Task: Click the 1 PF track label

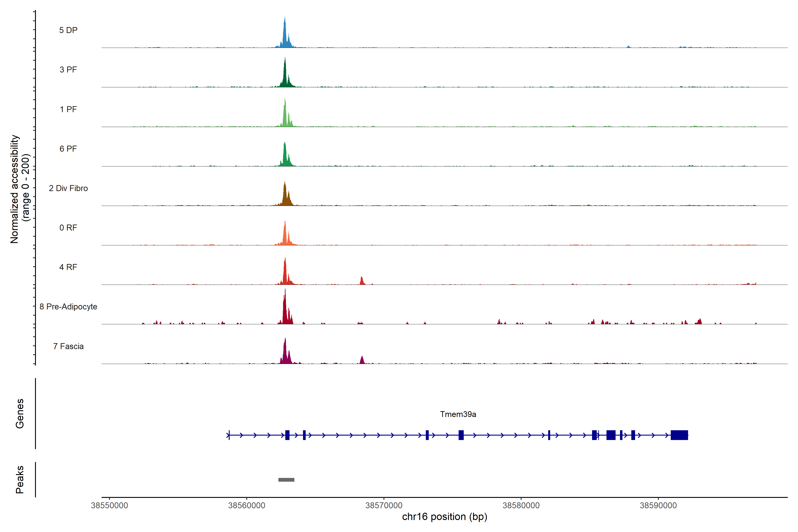Action: 68,109
